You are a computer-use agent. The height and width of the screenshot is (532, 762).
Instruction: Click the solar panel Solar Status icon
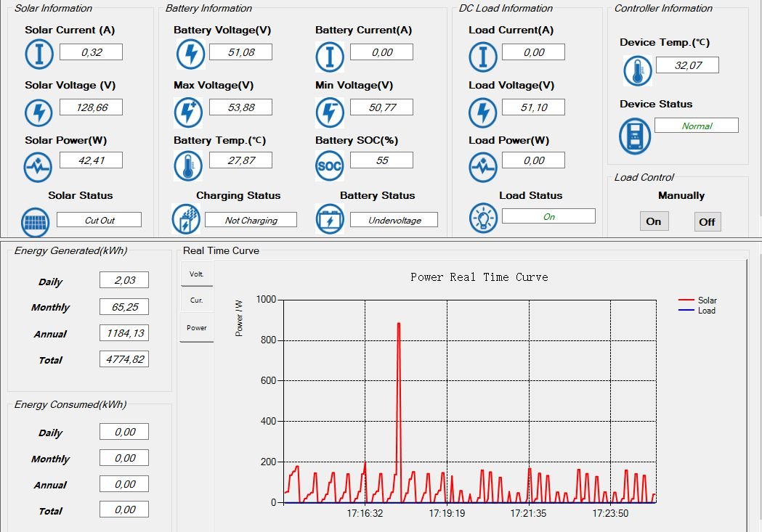(36, 221)
